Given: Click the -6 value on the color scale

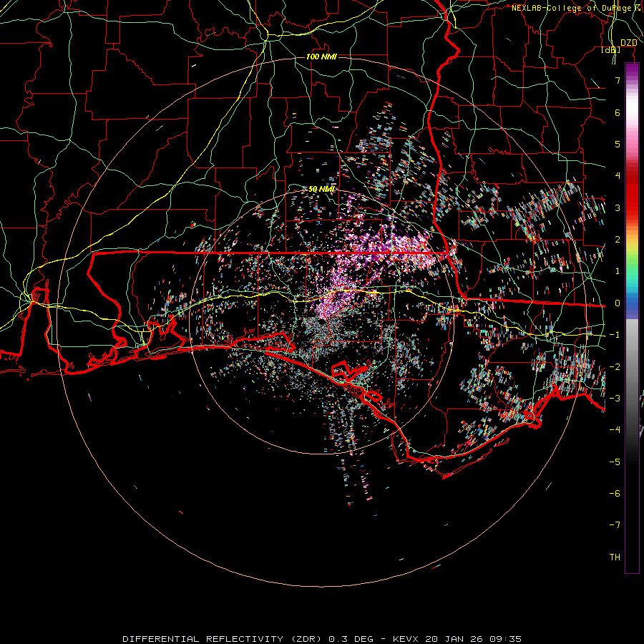Looking at the screenshot, I should pos(615,494).
